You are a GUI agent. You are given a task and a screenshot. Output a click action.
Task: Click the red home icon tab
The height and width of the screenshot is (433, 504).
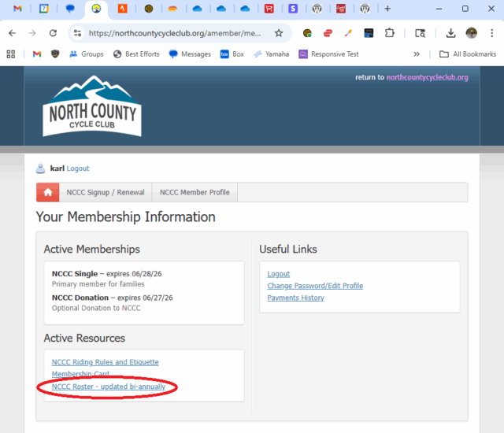[x=47, y=192]
